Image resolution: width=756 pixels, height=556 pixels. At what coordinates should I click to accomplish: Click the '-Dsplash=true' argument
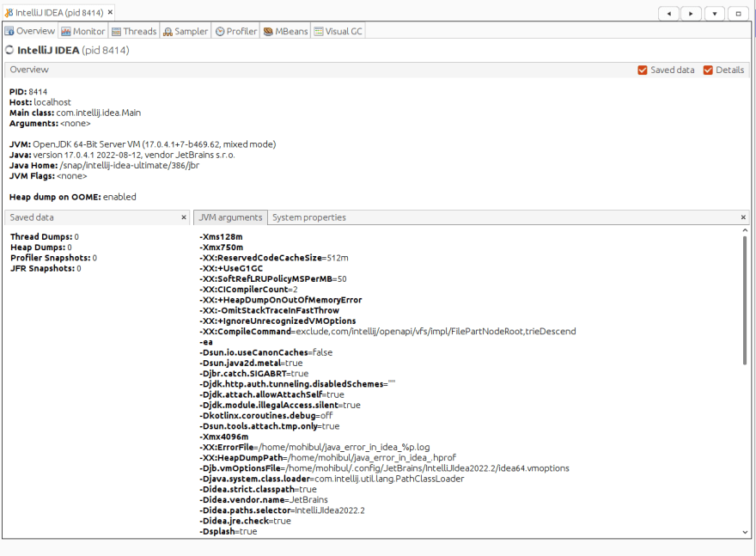228,531
